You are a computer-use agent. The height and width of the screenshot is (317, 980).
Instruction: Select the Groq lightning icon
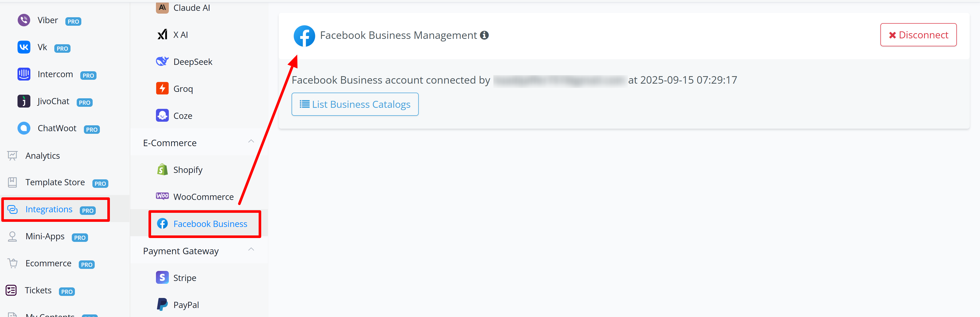(162, 88)
